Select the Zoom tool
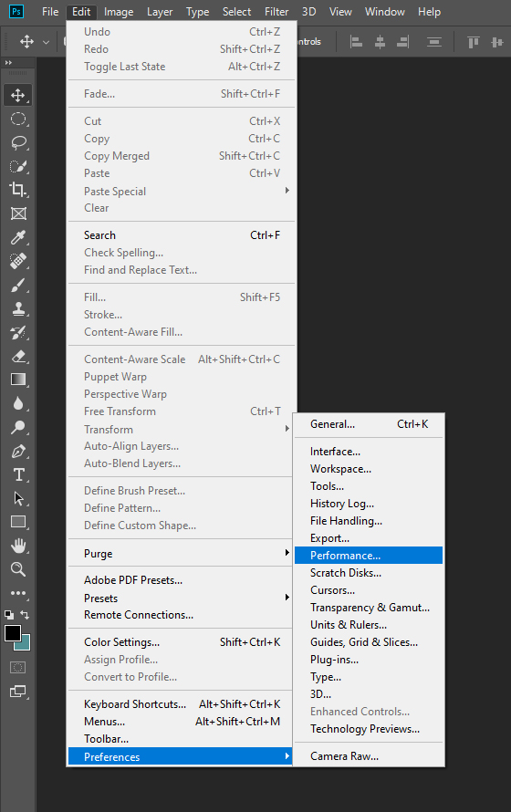511x812 pixels. 18,569
